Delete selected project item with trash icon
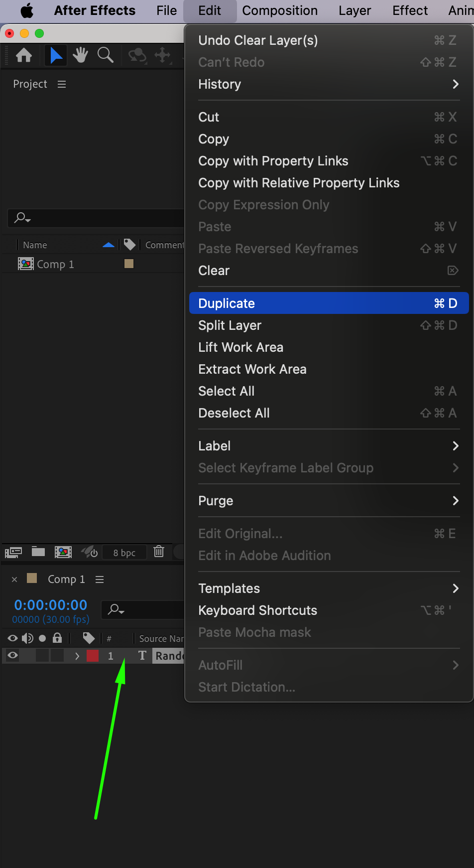 (x=159, y=552)
